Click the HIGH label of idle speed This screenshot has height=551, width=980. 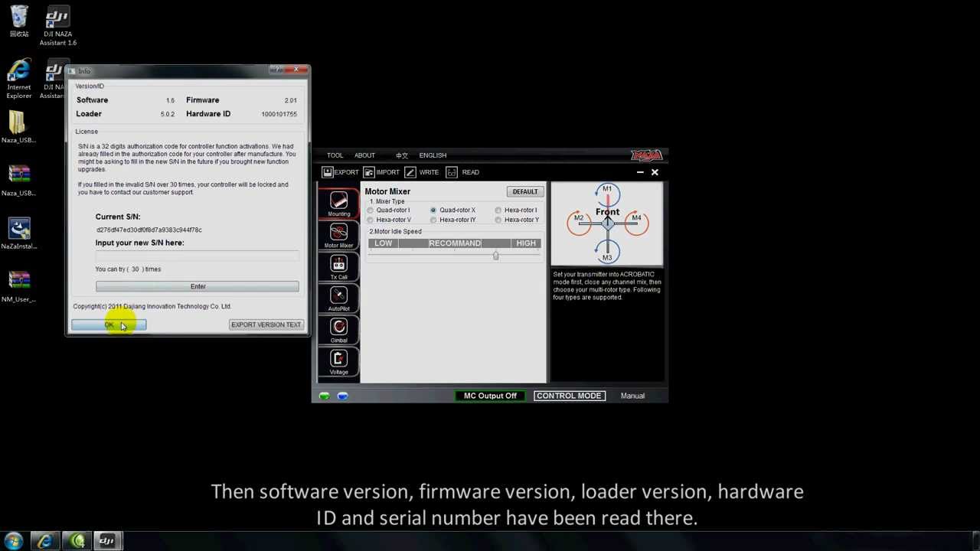[x=526, y=243]
